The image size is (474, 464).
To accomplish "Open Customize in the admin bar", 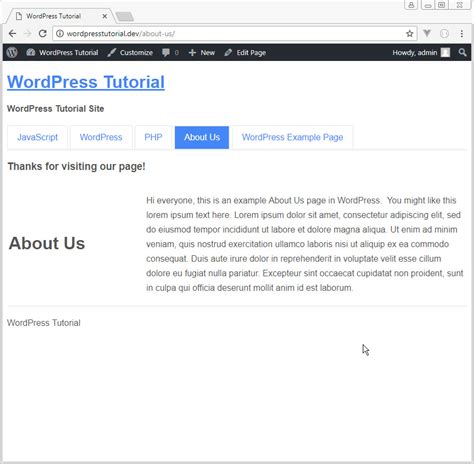I will (130, 53).
